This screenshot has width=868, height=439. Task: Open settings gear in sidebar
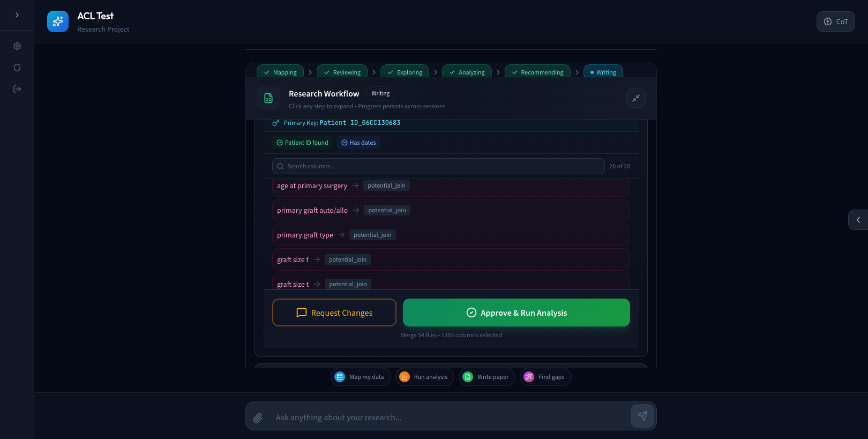(17, 46)
